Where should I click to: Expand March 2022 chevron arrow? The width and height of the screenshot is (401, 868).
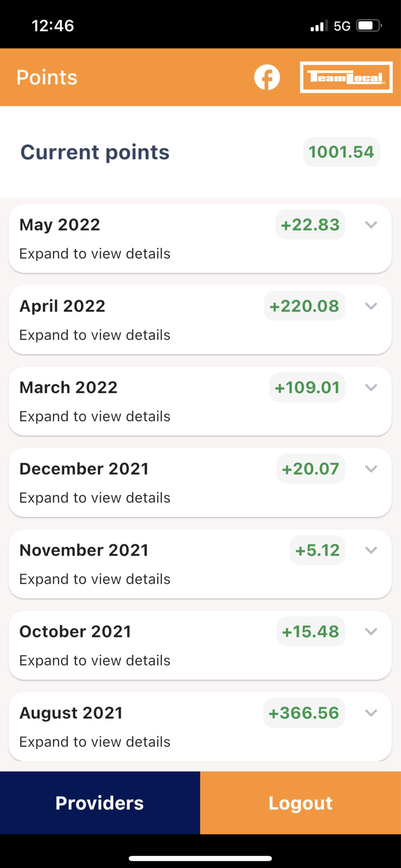pyautogui.click(x=371, y=387)
